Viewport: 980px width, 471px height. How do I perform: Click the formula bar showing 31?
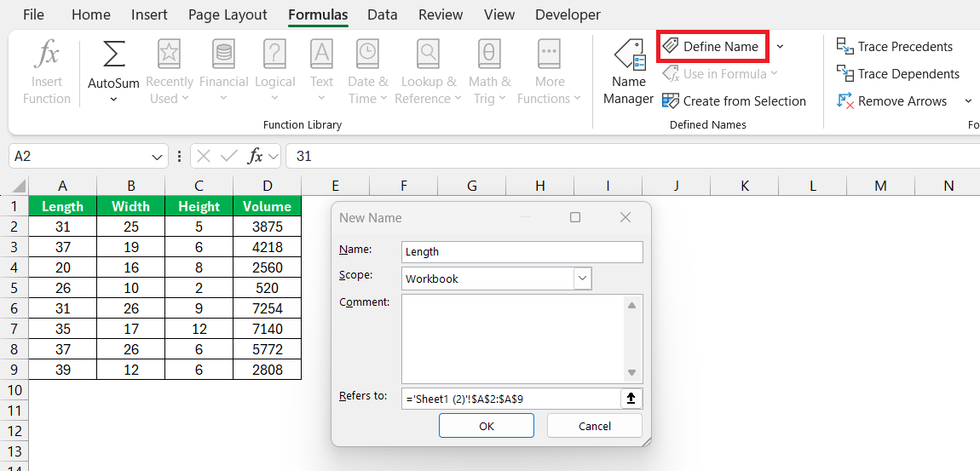click(x=632, y=156)
